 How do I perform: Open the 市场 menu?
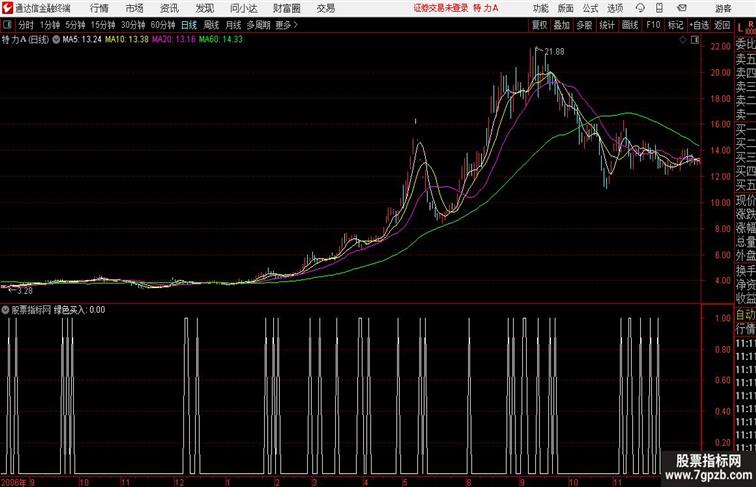click(x=135, y=8)
